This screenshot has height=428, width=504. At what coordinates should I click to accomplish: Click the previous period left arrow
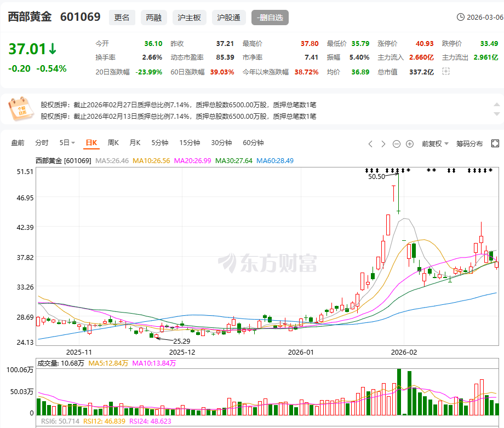pos(370,144)
